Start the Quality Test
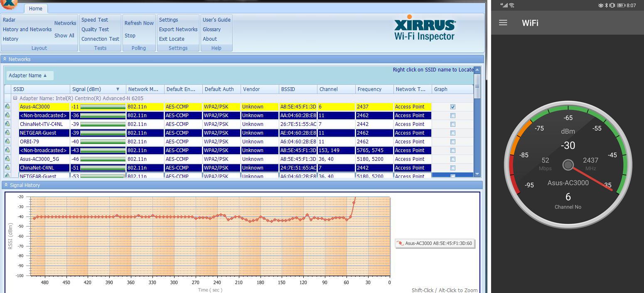Image resolution: width=644 pixels, height=293 pixels. 95,30
